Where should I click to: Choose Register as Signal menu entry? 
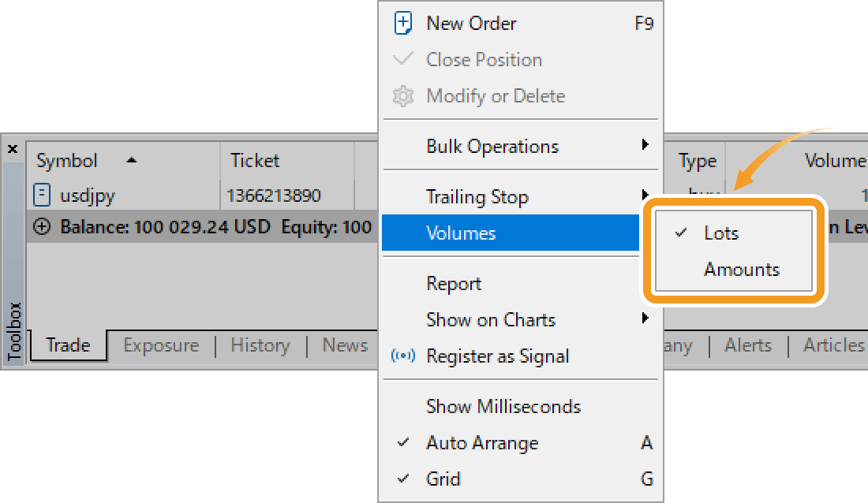pos(520,356)
